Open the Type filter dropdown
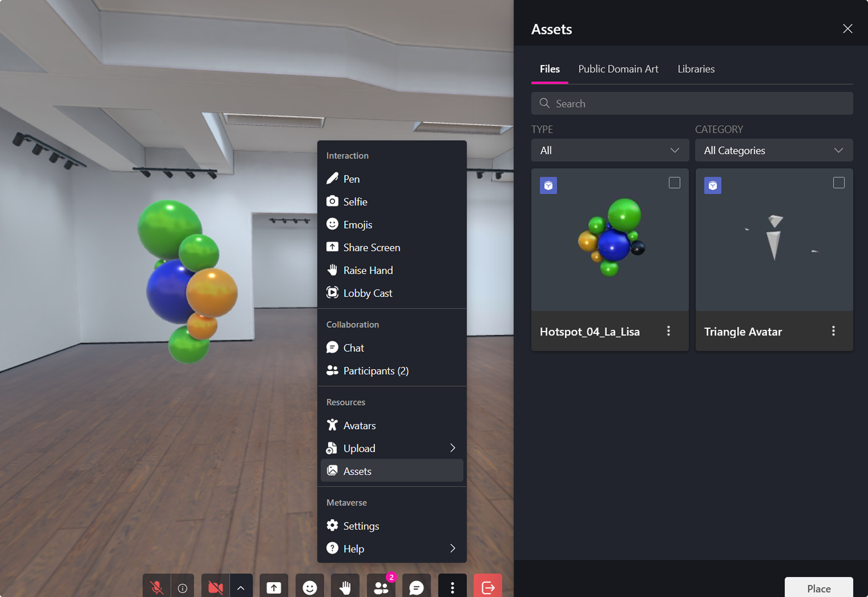The width and height of the screenshot is (868, 597). [x=609, y=150]
